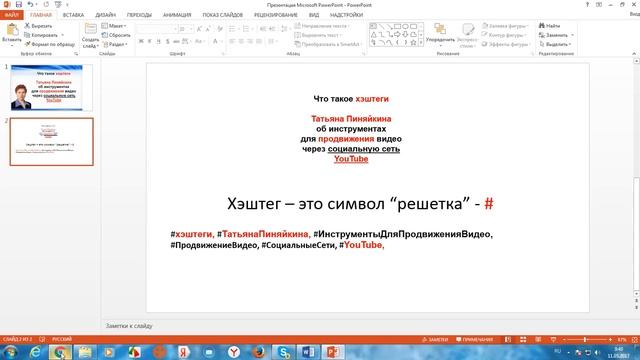
Task: Justify the paragraph text
Action: (259, 41)
